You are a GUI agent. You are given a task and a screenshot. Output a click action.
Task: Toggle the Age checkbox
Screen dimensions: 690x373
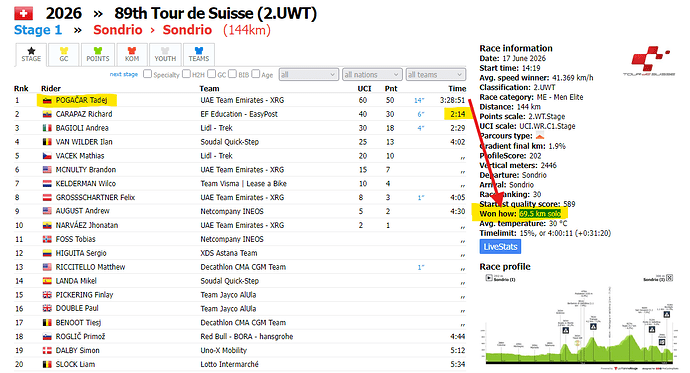point(256,74)
